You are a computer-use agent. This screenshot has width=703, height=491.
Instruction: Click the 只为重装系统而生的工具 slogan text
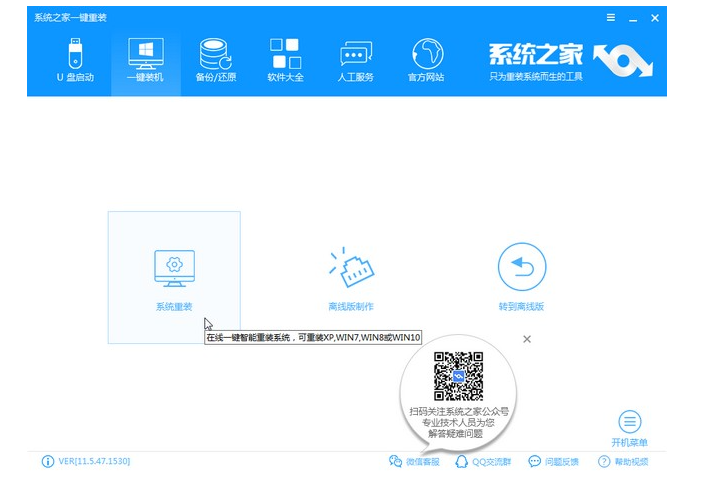point(536,77)
